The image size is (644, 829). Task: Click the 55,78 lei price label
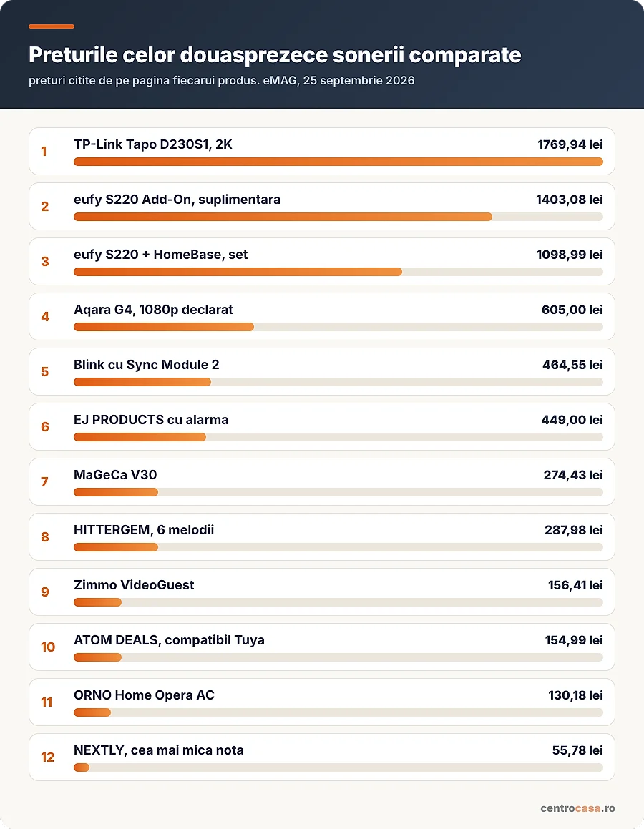click(x=577, y=750)
